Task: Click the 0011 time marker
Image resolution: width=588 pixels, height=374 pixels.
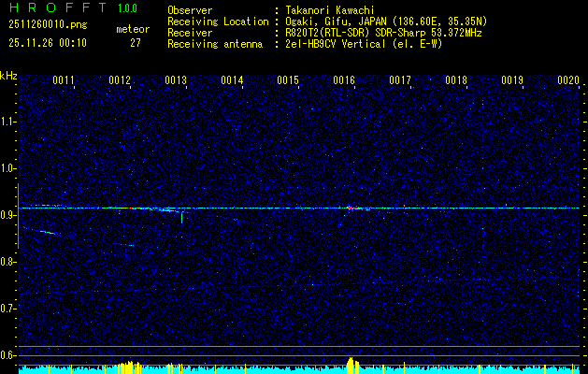Action: (64, 81)
